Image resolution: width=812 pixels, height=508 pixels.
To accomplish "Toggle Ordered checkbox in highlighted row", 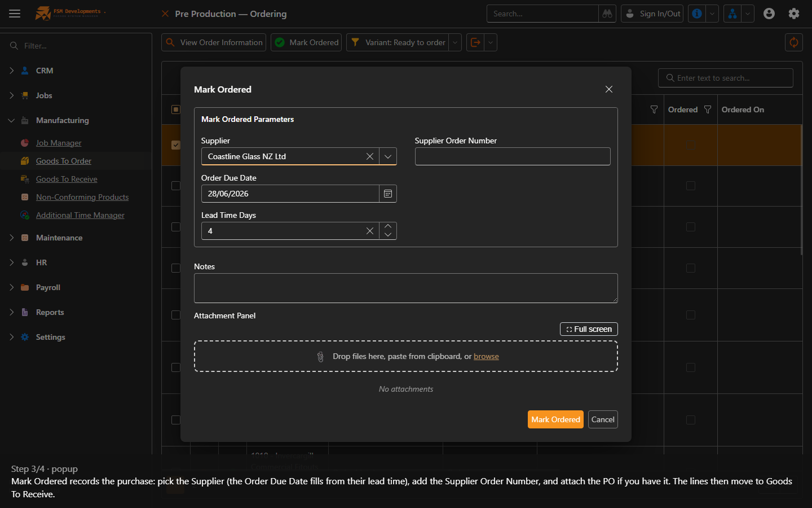I will (691, 145).
